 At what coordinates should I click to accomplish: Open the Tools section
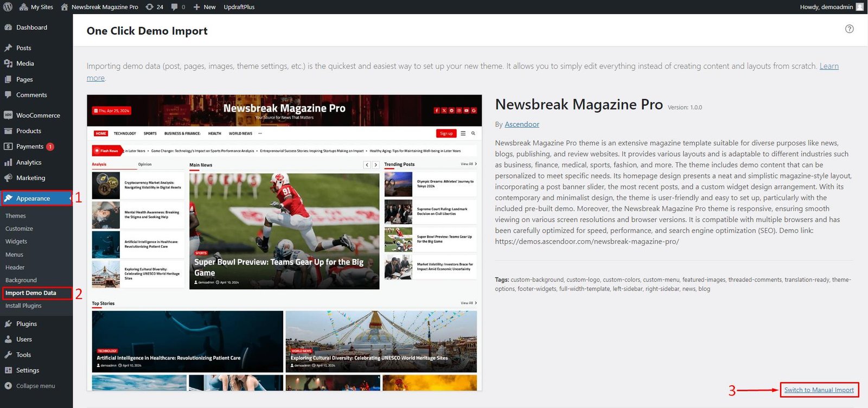click(x=23, y=355)
